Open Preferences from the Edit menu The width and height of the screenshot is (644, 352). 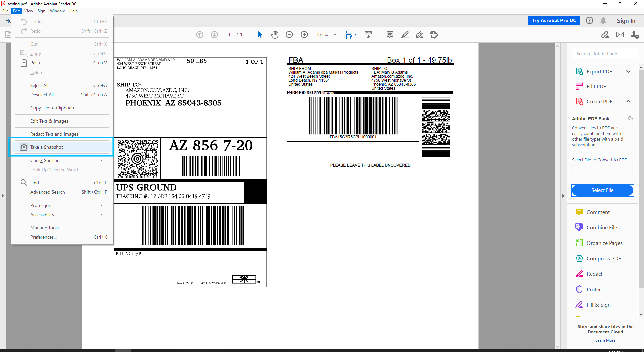tap(62, 237)
